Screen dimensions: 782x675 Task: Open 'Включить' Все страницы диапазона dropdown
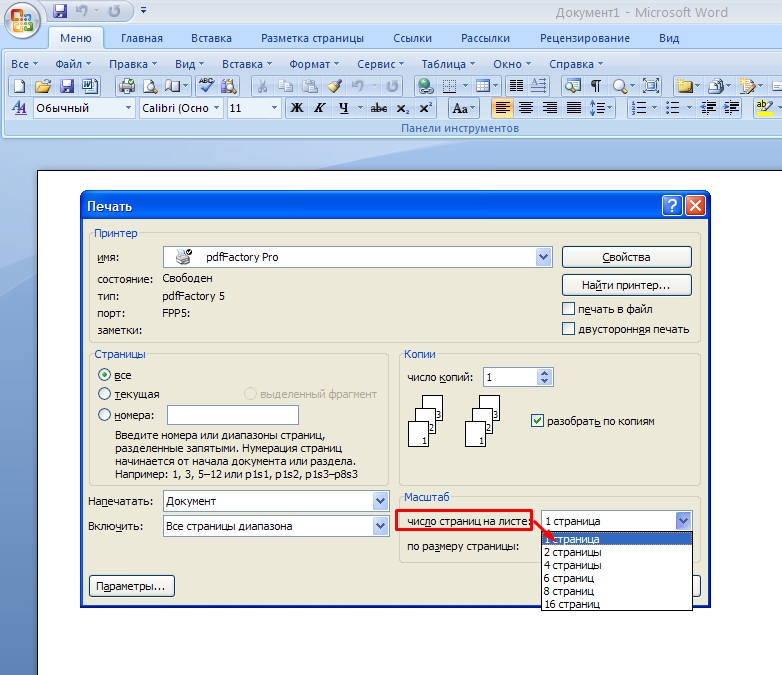point(380,526)
